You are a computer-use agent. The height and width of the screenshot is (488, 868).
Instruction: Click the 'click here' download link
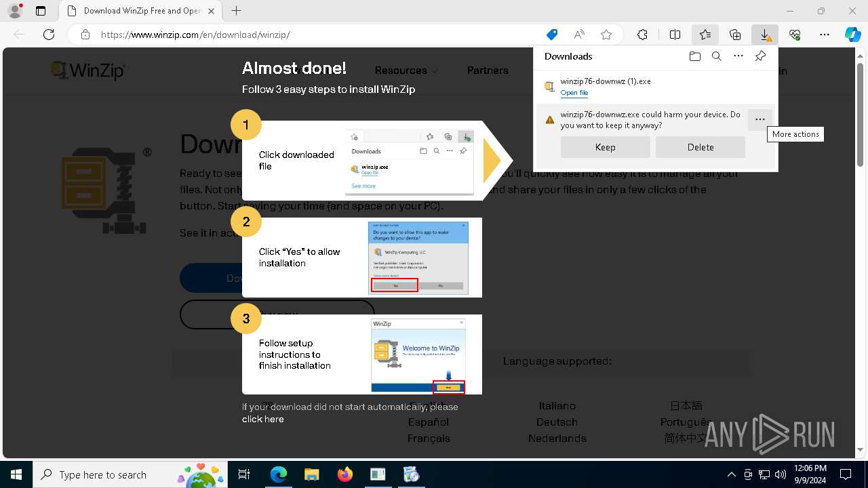click(263, 419)
